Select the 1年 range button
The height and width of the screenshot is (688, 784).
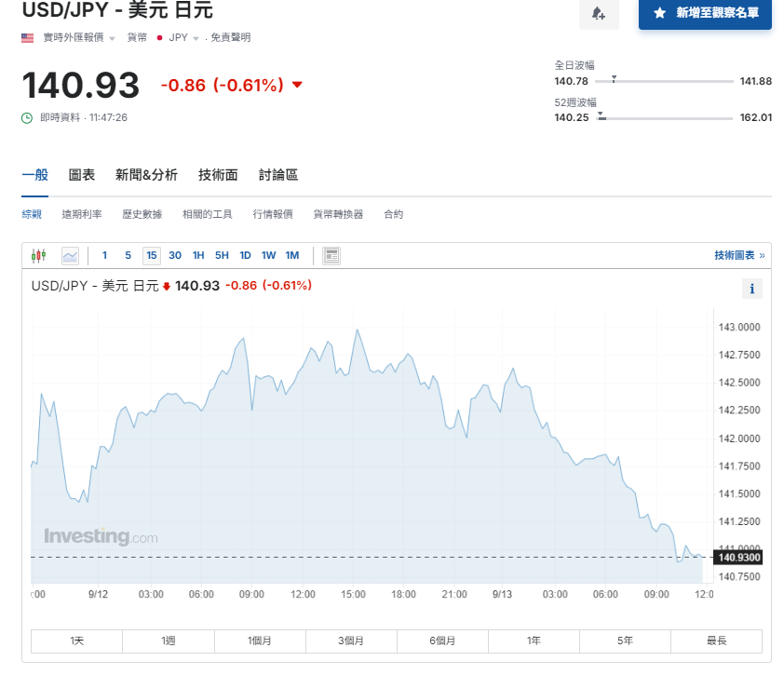534,641
